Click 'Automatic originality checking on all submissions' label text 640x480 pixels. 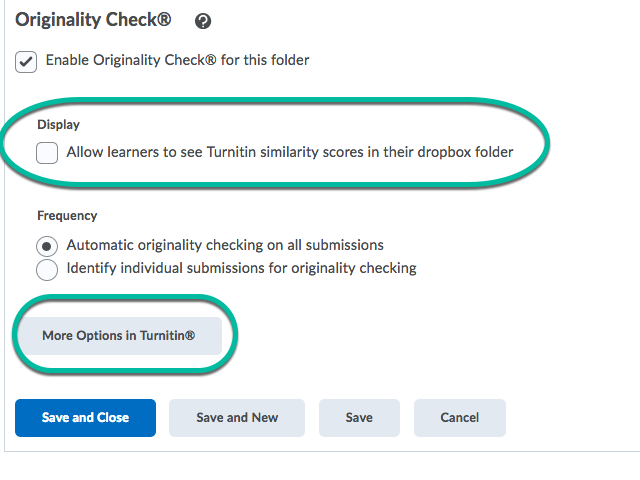click(x=225, y=245)
